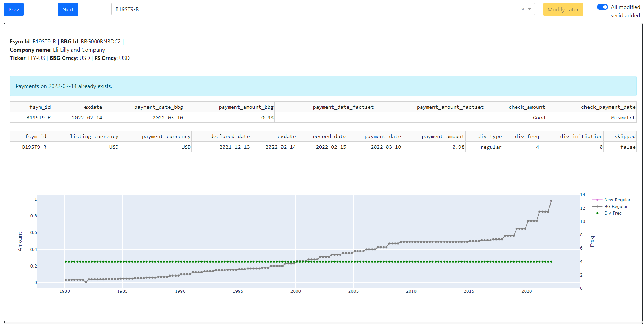The image size is (644, 324).
Task: Click the Next button
Action: point(68,9)
